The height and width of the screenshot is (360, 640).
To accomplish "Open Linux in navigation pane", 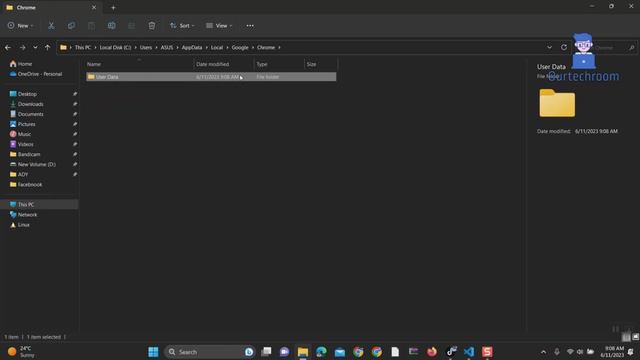I will (20, 225).
